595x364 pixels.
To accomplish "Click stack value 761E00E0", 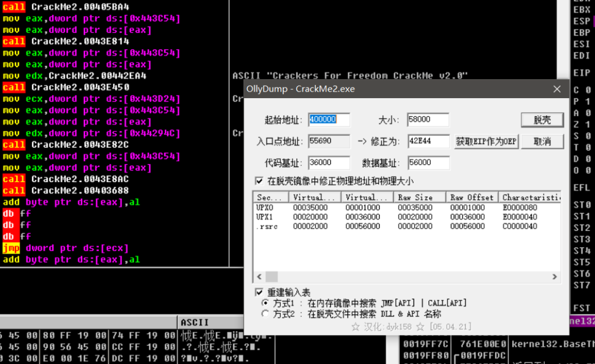I will (483, 344).
